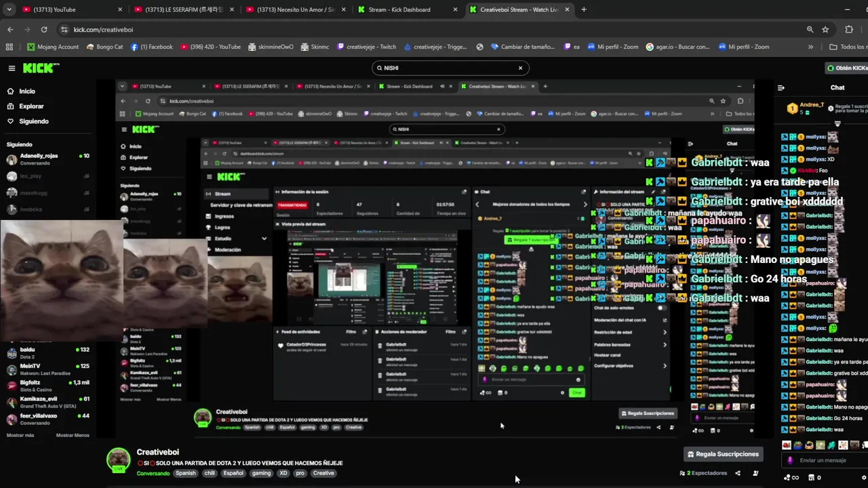This screenshot has width=868, height=488.
Task: Open Bigfoltz channel in sidebar
Action: point(47,386)
